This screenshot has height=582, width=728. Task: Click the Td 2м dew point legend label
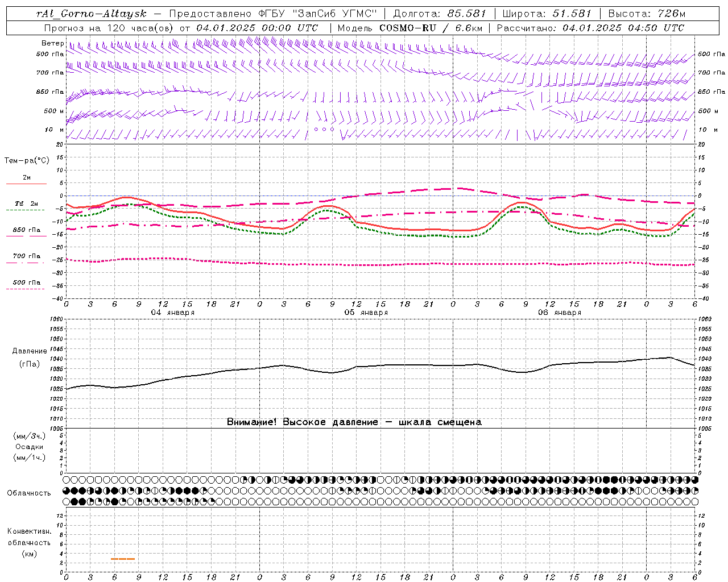point(27,203)
